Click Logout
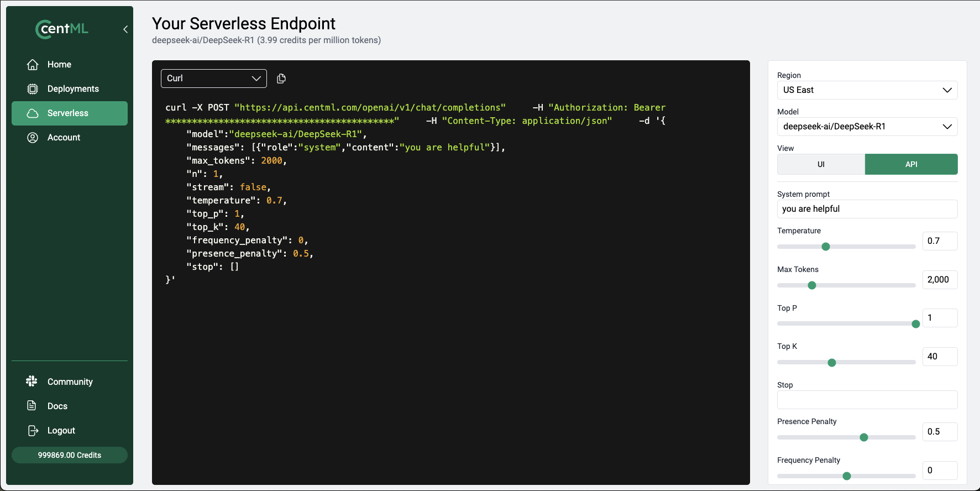Image resolution: width=980 pixels, height=491 pixels. [x=70, y=430]
